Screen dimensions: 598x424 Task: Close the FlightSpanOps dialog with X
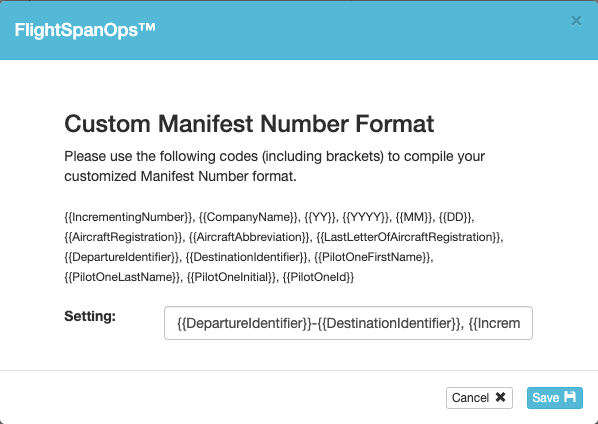(x=576, y=21)
